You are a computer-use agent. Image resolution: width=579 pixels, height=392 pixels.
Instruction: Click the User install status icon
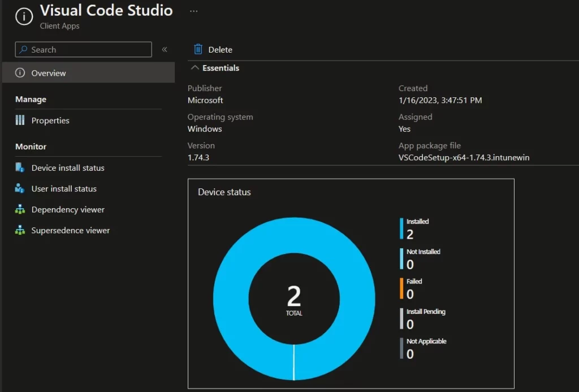coord(20,188)
